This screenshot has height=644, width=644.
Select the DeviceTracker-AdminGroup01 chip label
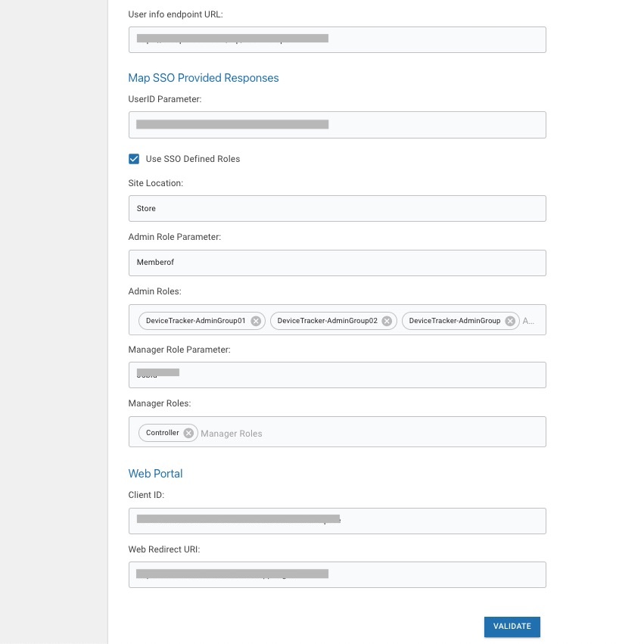[x=195, y=321]
